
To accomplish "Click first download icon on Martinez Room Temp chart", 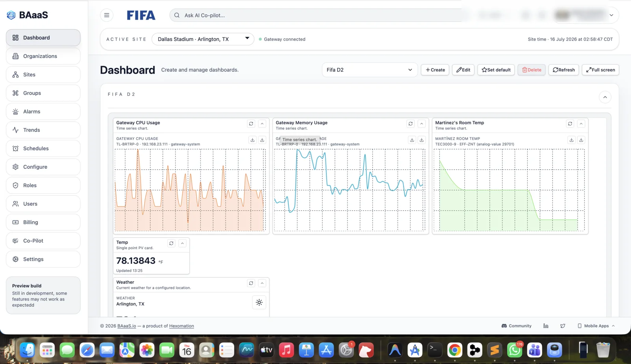I will coord(571,140).
